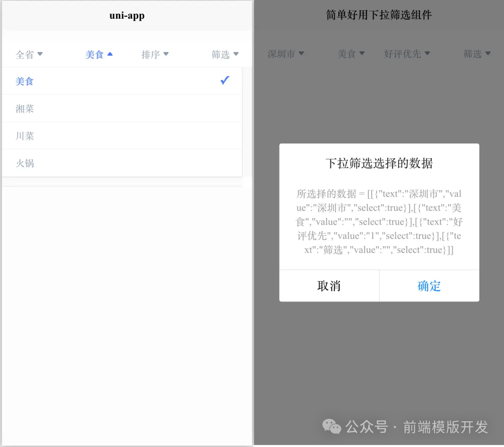Click the WeChat logo in the watermark
Viewport: 504px width, 447px height.
(331, 426)
